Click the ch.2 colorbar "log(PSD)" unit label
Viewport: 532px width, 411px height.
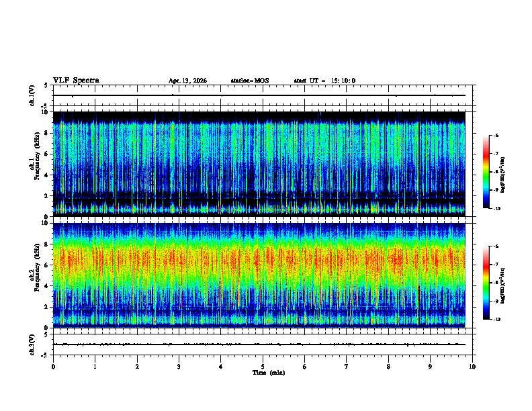pyautogui.click(x=503, y=286)
